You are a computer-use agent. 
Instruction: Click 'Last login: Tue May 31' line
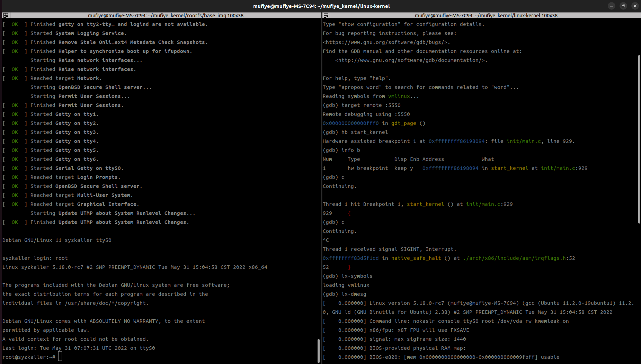tap(79, 348)
